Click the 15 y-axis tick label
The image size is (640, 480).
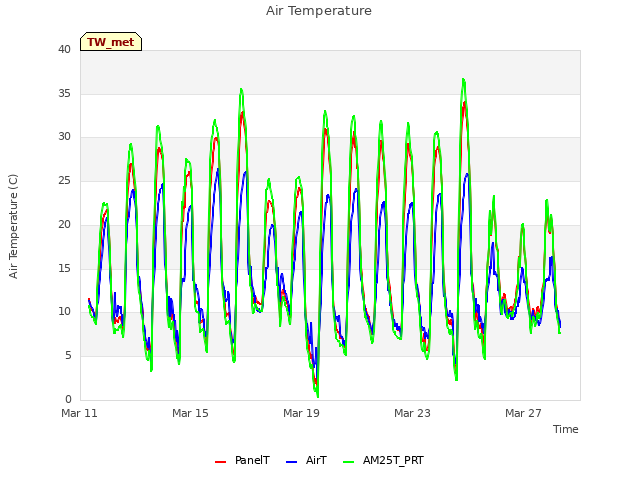64,269
